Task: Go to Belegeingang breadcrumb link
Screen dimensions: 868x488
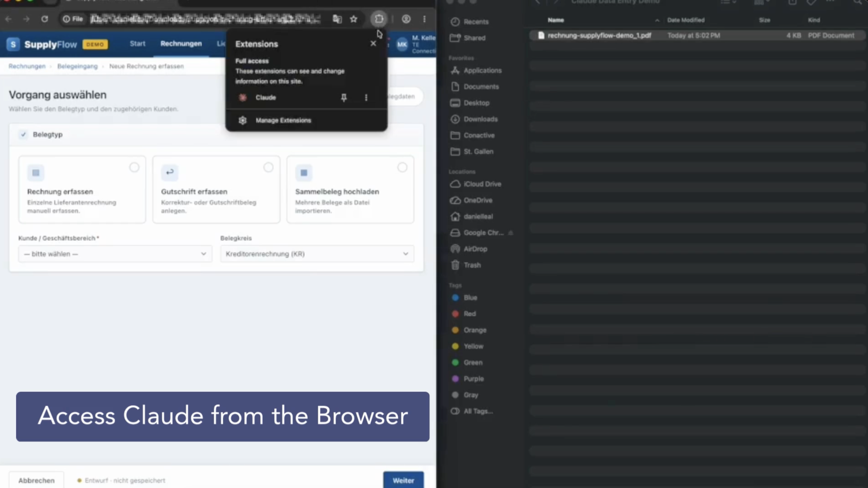Action: [77, 66]
